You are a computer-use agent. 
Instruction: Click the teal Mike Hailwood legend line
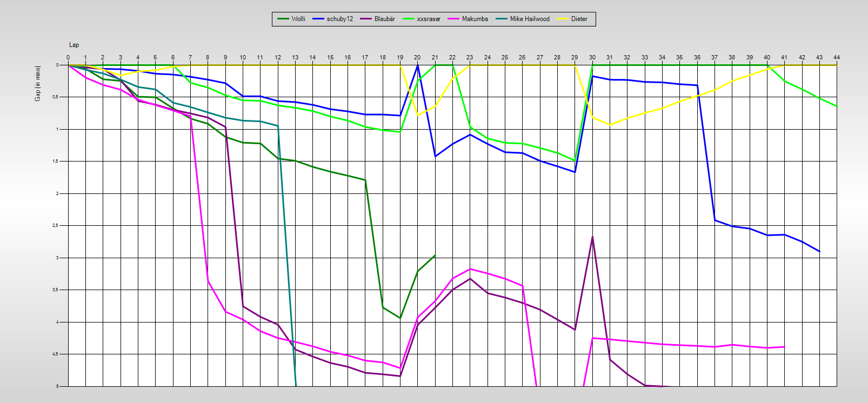coord(501,19)
